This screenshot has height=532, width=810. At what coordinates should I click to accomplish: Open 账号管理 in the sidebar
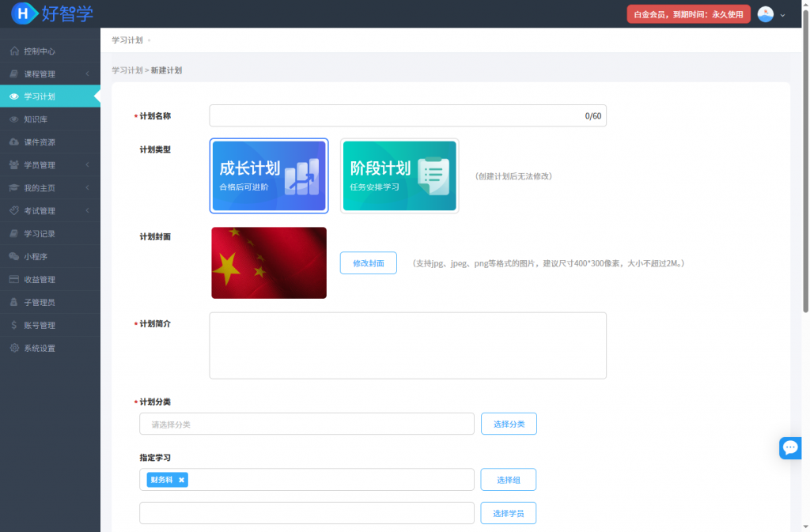pos(50,325)
